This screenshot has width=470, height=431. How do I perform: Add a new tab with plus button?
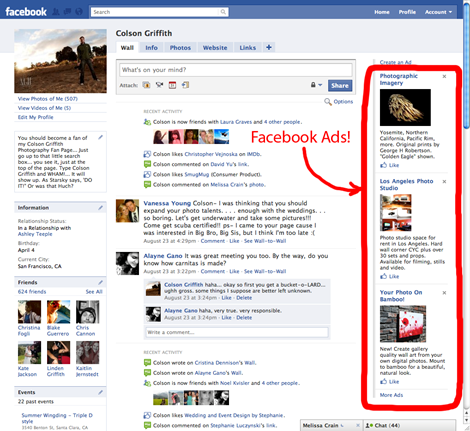[269, 47]
